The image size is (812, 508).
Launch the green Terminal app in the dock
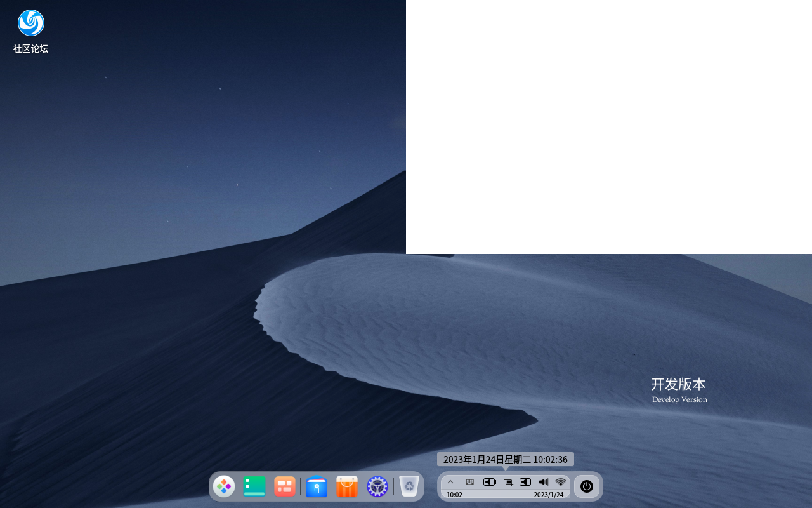tap(254, 486)
